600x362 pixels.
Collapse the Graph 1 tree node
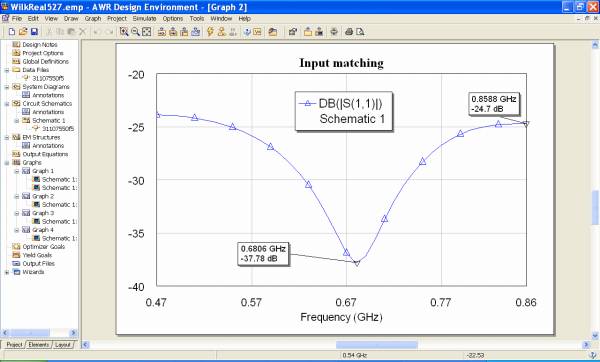[x=17, y=171]
